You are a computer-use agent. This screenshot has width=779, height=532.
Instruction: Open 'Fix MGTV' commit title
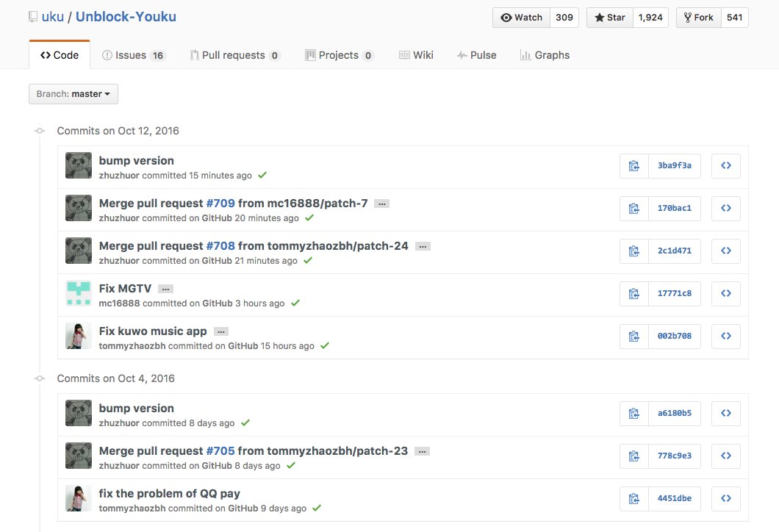125,289
